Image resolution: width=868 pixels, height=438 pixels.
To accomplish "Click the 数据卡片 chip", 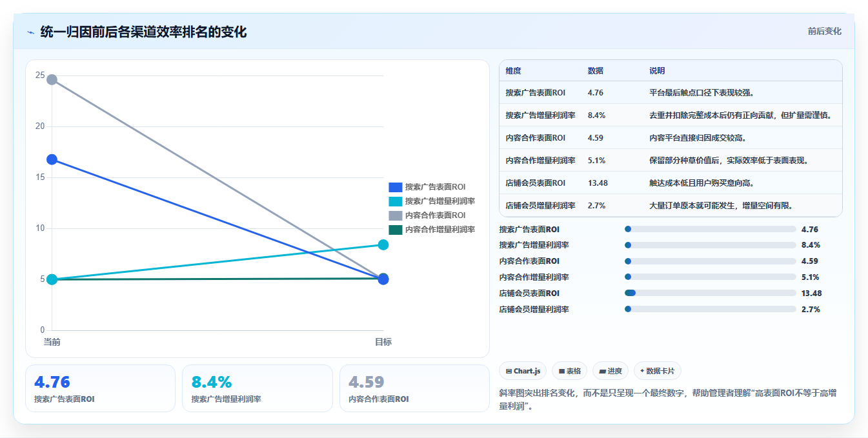I will pyautogui.click(x=658, y=371).
